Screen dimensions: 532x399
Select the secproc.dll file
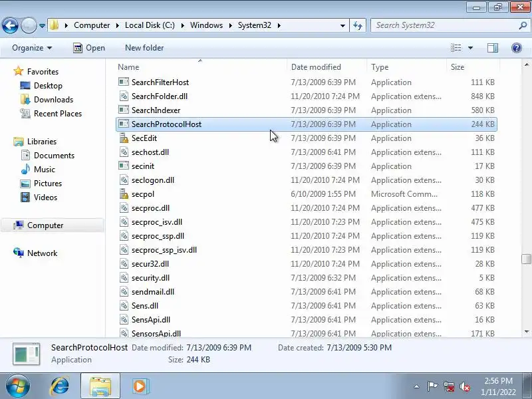[x=150, y=208]
